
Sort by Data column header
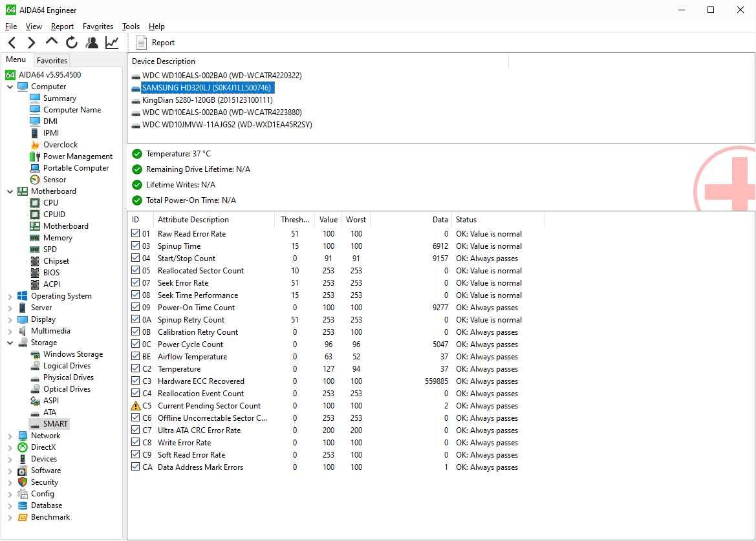411,220
